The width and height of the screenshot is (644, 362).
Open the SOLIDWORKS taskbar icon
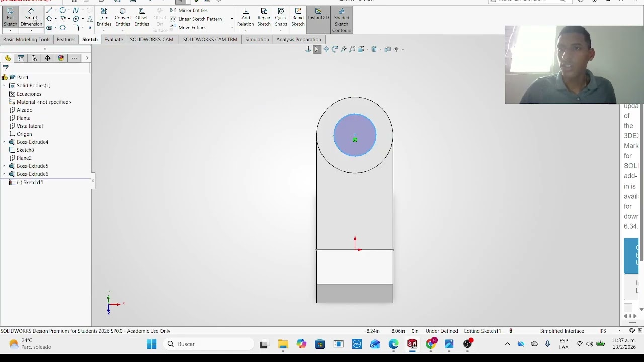412,344
